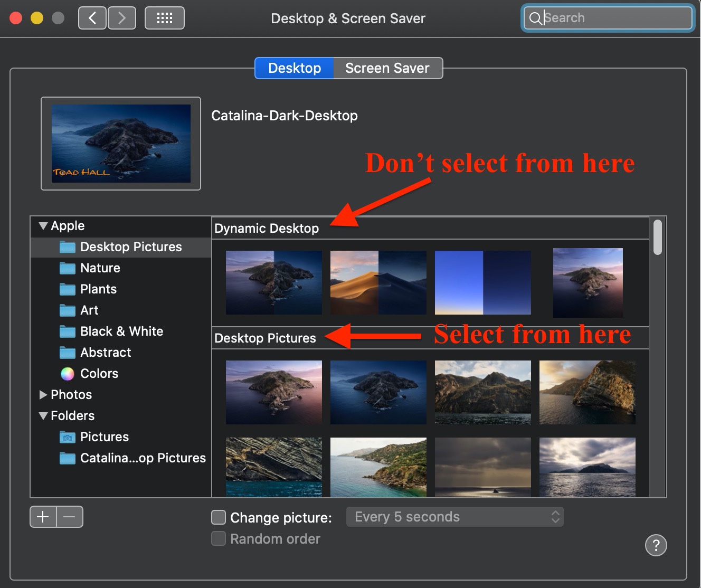This screenshot has height=588, width=701.
Task: Switch to the Screen Saver tab
Action: coord(387,68)
